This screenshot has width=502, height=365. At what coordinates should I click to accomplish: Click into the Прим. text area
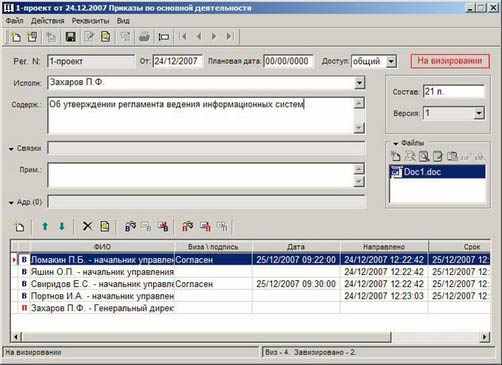coord(200,175)
